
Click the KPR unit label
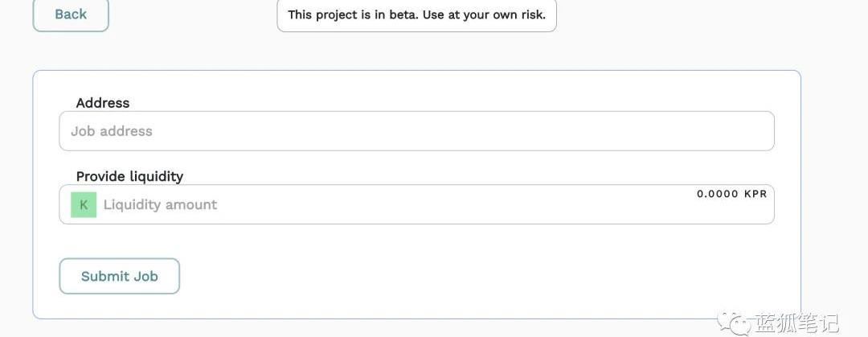[x=755, y=194]
